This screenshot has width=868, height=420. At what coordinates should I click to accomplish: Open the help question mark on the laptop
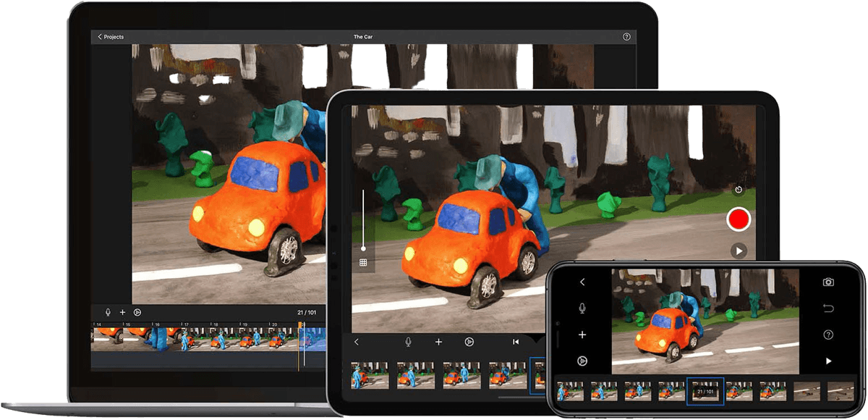[626, 35]
